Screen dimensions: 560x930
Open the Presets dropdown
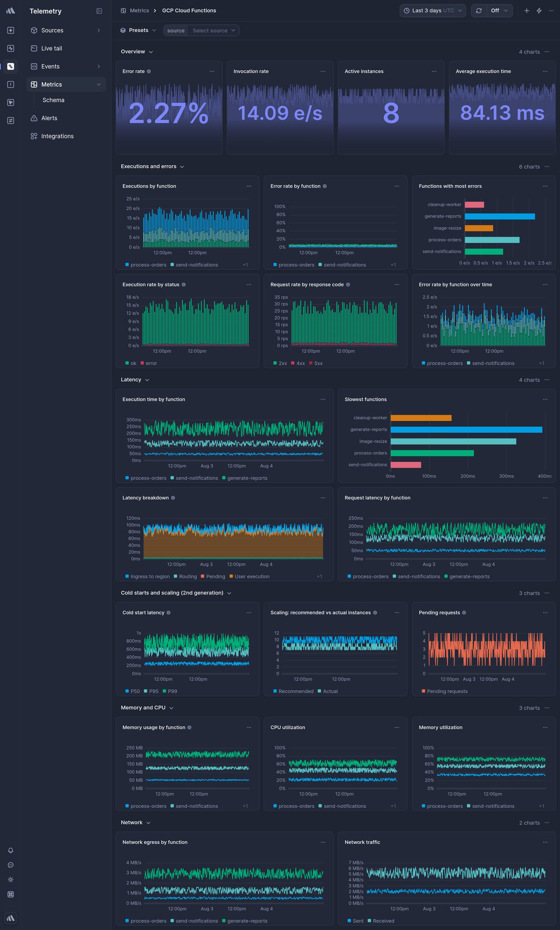click(x=138, y=30)
